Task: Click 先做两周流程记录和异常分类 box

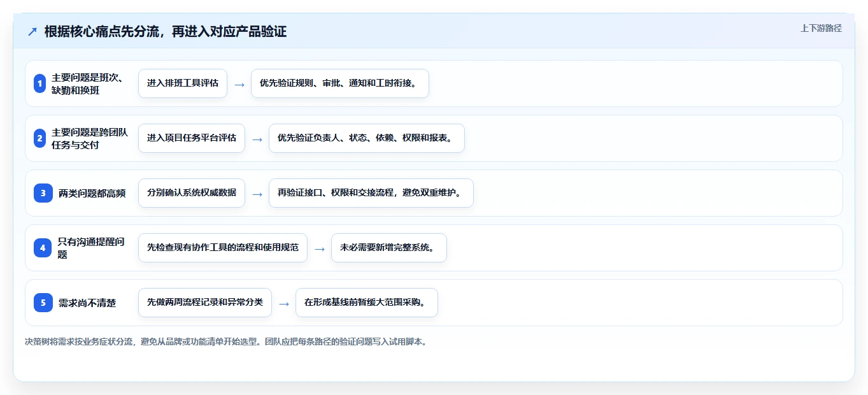Action: (205, 303)
